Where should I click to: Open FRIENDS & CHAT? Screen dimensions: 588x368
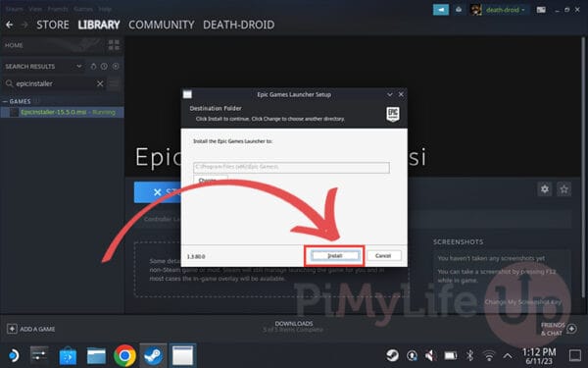coord(559,329)
